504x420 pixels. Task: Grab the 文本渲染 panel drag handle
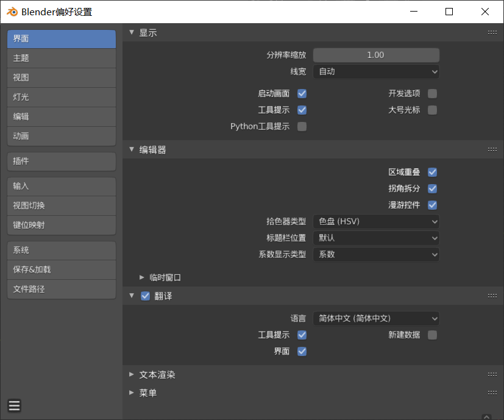pos(492,375)
